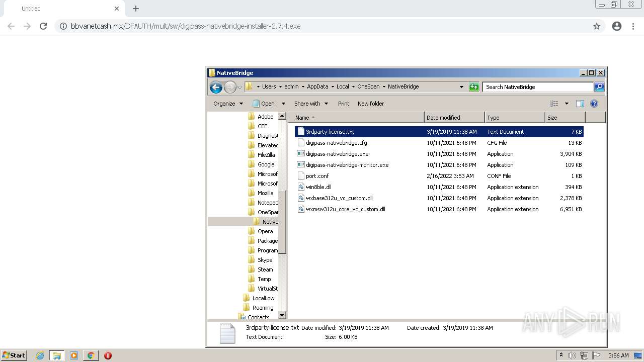The image size is (644, 362).
Task: Open view options dropdown arrow
Action: tap(567, 104)
